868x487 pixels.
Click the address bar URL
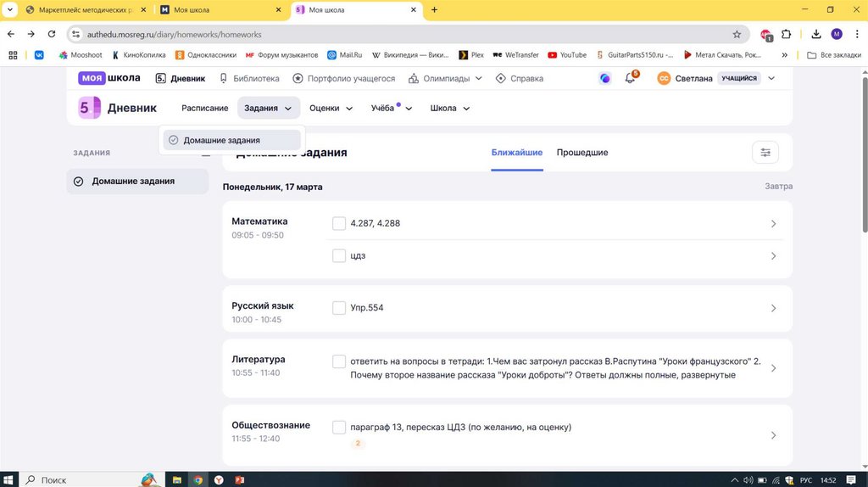[x=174, y=34]
